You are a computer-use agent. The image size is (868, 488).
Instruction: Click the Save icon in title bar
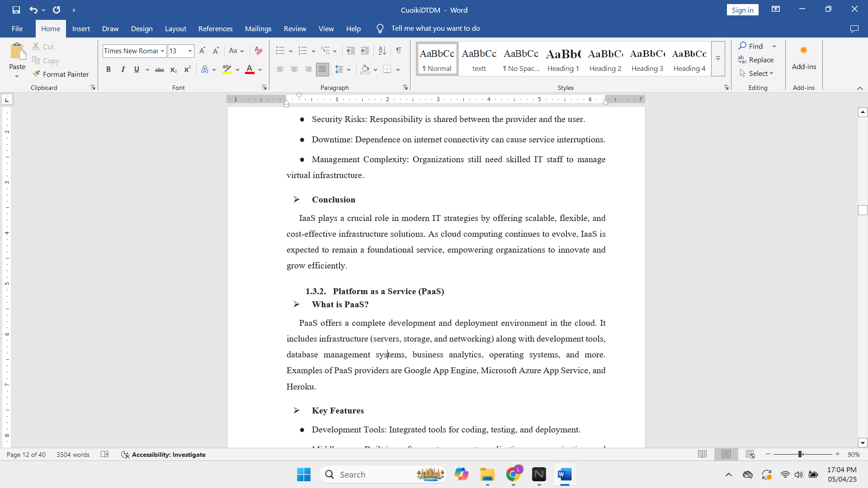(x=16, y=10)
